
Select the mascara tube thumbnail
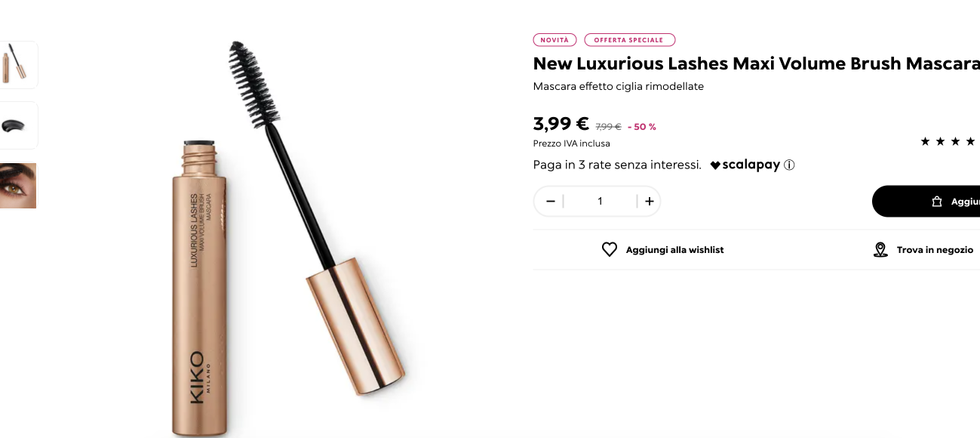point(15,65)
